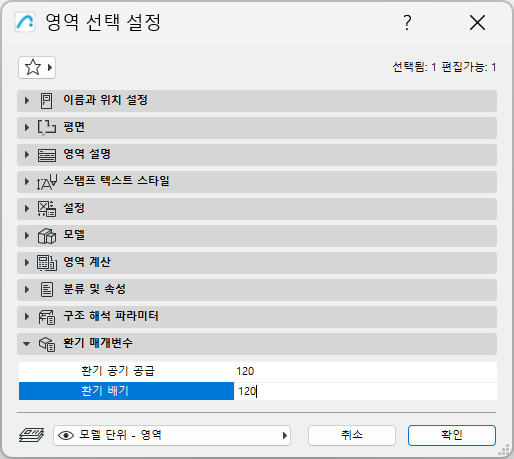Click the 분류 및 속성 document icon
The image size is (514, 459).
(x=47, y=290)
